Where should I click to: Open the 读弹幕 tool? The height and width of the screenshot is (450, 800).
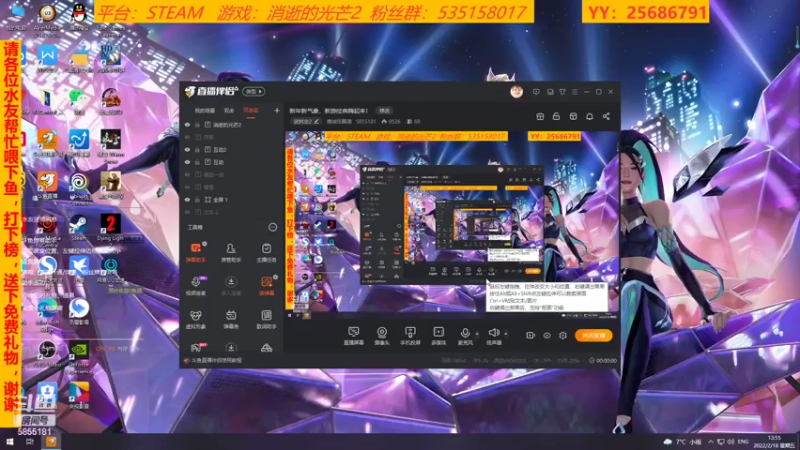(266, 286)
